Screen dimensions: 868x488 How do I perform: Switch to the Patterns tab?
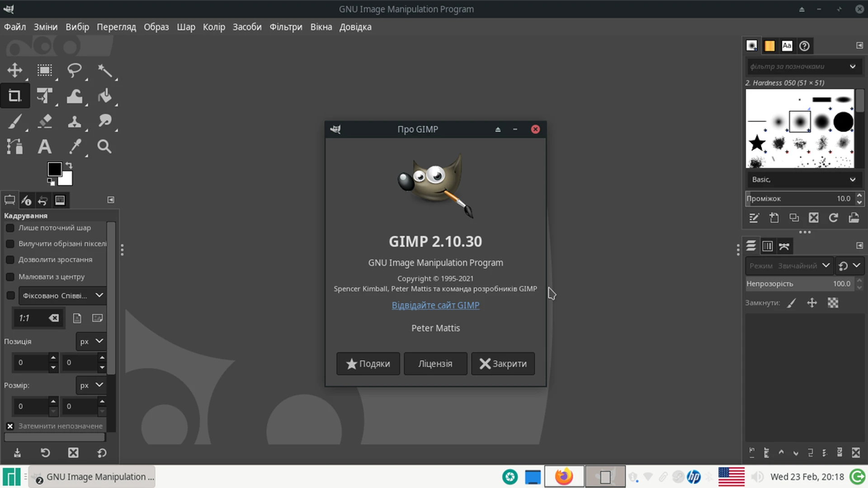click(769, 46)
